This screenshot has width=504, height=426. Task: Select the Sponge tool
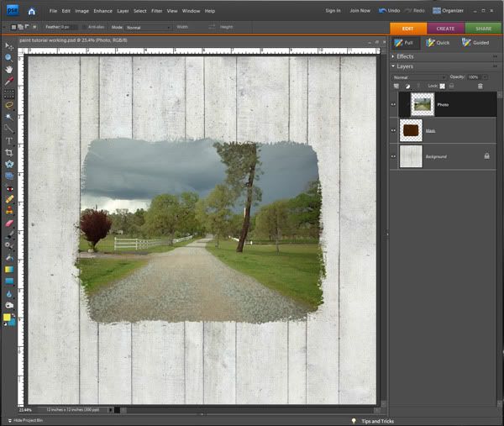pyautogui.click(x=9, y=305)
